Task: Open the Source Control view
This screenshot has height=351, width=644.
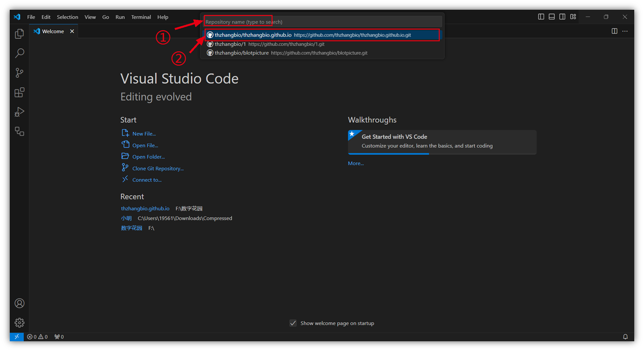Action: (20, 73)
